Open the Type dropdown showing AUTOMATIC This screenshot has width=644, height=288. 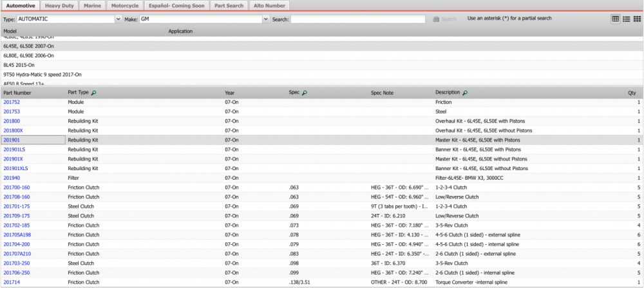(118, 19)
